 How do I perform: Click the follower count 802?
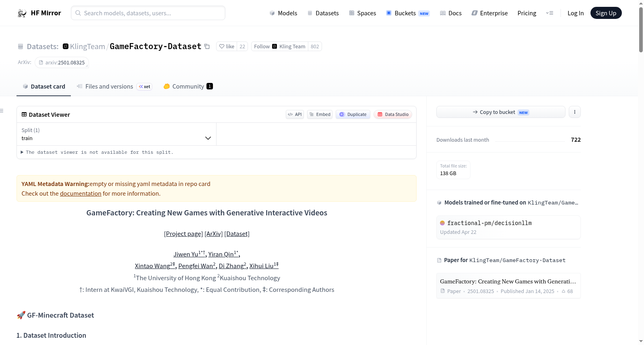315,46
